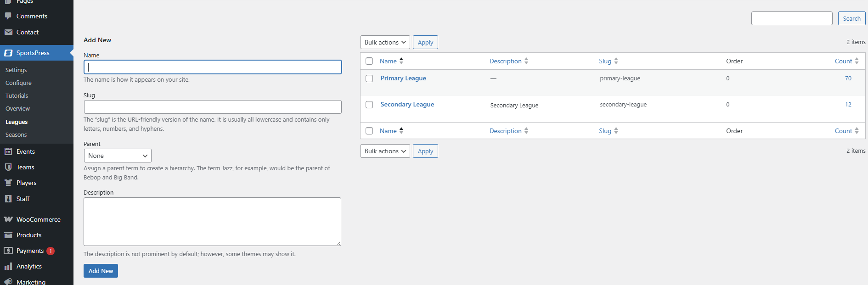
Task: Open the Analytics bar chart icon
Action: click(8, 266)
